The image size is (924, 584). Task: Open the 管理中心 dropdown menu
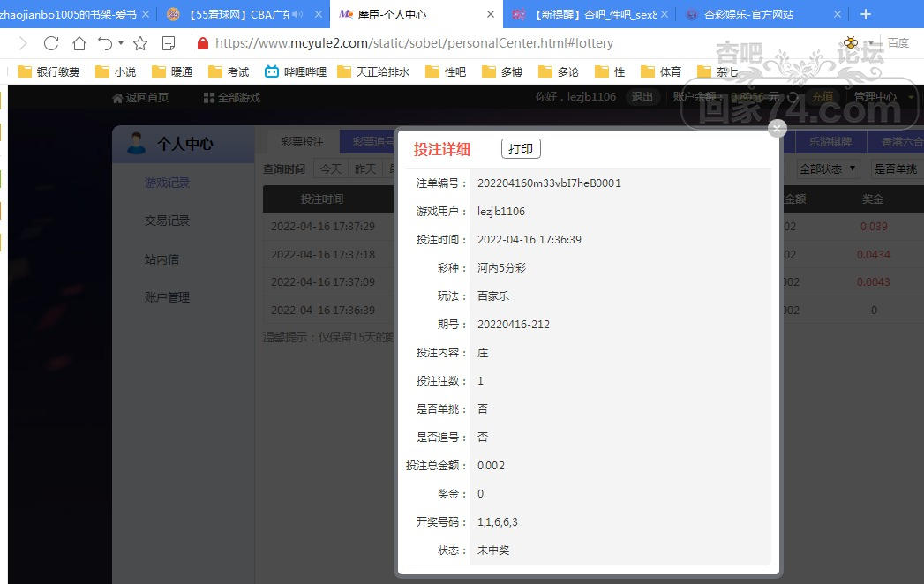point(883,97)
